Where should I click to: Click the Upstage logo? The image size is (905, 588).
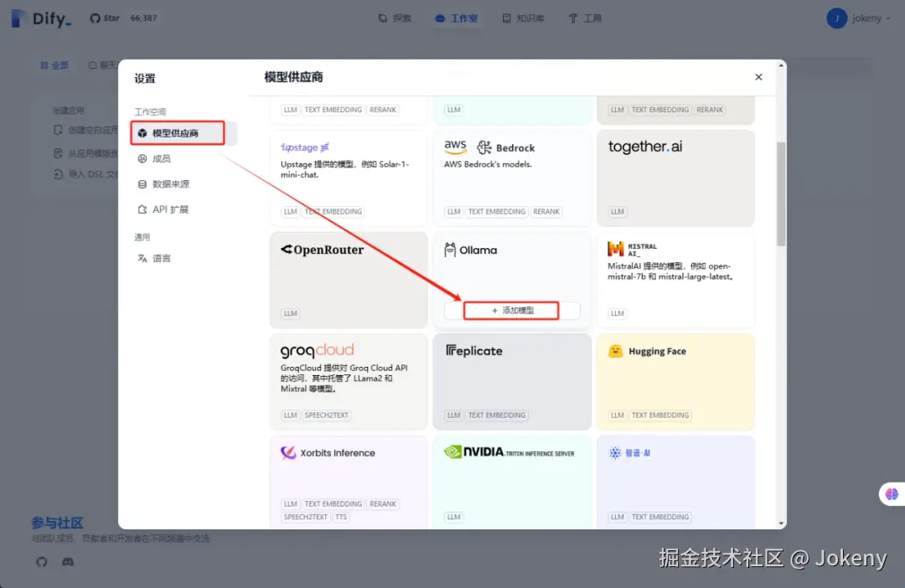click(305, 147)
